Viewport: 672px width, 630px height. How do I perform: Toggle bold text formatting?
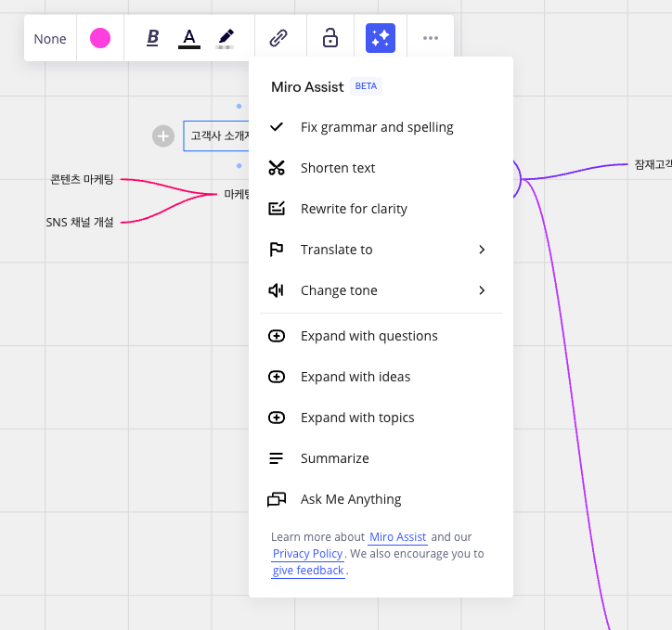click(x=153, y=38)
